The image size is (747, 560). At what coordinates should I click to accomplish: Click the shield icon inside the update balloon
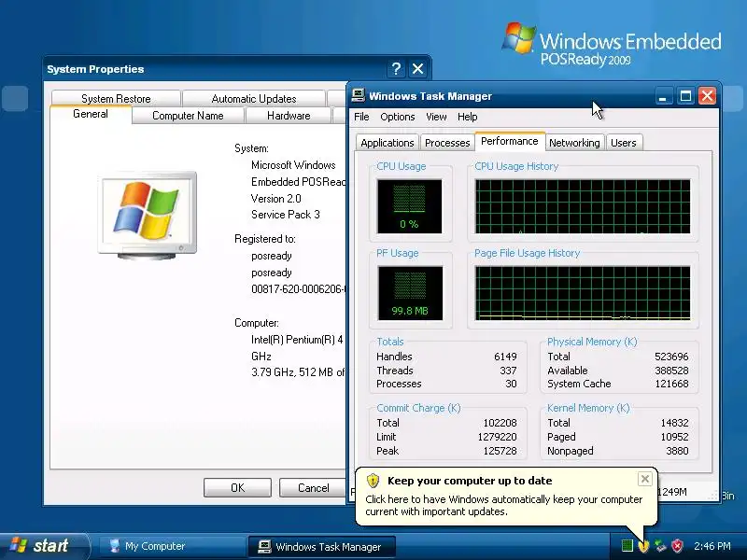(x=373, y=481)
